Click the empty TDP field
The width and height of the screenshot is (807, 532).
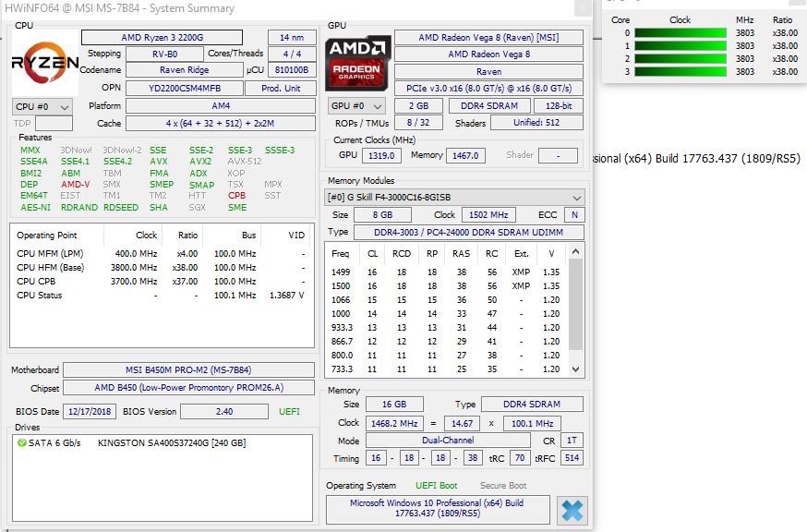54,123
